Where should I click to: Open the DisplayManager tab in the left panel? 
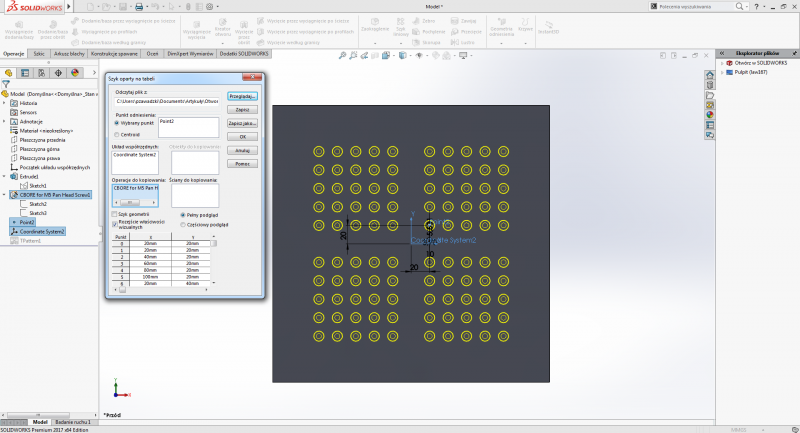75,72
